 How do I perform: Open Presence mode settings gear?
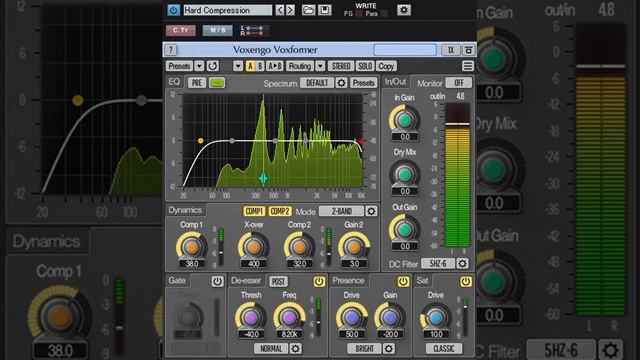tap(389, 349)
